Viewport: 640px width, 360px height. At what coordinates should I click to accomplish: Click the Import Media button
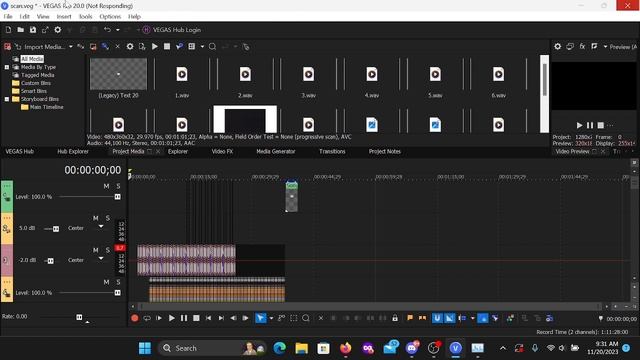tap(40, 47)
